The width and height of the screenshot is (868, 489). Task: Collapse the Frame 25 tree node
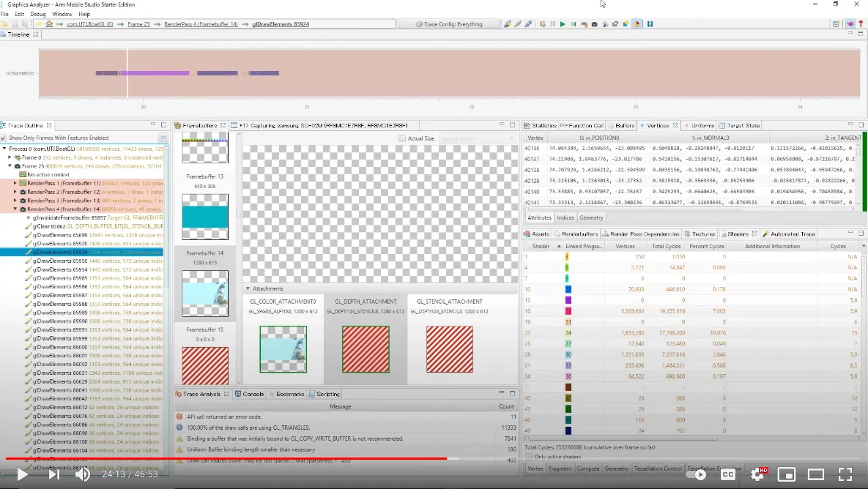click(x=10, y=166)
